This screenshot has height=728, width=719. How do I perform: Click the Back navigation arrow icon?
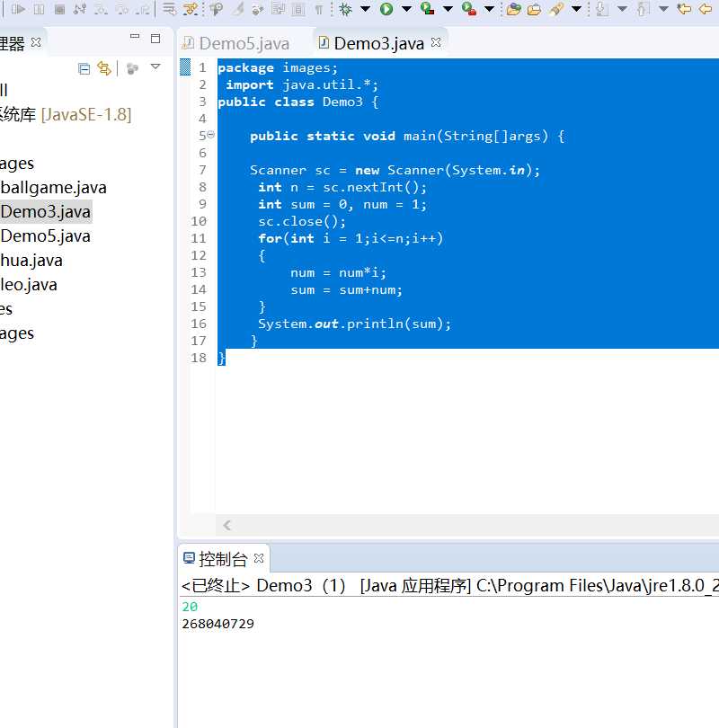click(x=706, y=9)
